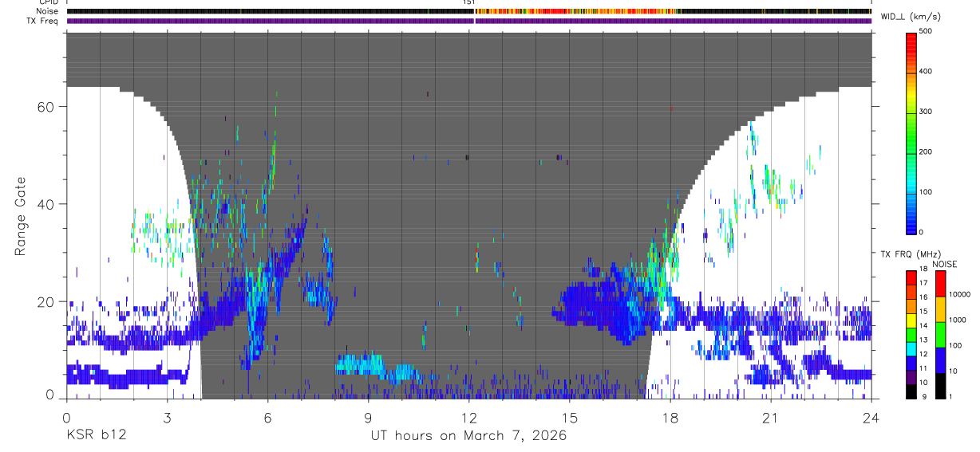Click the 6 hour tick on the UT axis
Screen dimensions: 980x452
[x=267, y=418]
